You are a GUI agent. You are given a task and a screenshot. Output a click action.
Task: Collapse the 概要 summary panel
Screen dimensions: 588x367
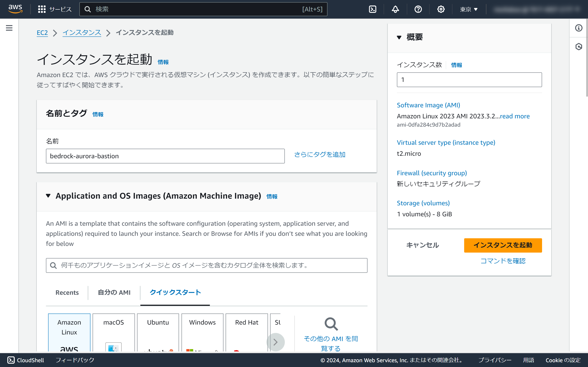coord(399,37)
